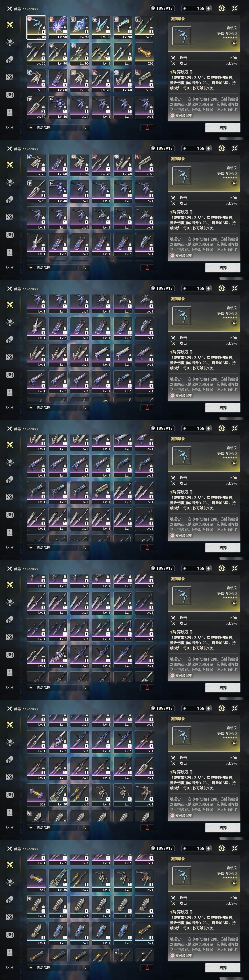Click the plus button beside 168 in topmost view
The height and width of the screenshot is (980, 249).
pyautogui.click(x=208, y=8)
